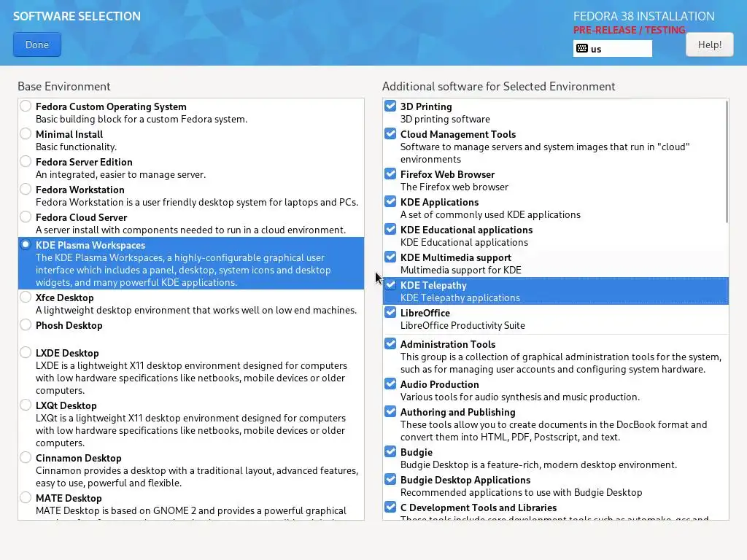Viewport: 747px width, 560px height.
Task: Toggle the Budgie checkbox
Action: pyautogui.click(x=390, y=451)
